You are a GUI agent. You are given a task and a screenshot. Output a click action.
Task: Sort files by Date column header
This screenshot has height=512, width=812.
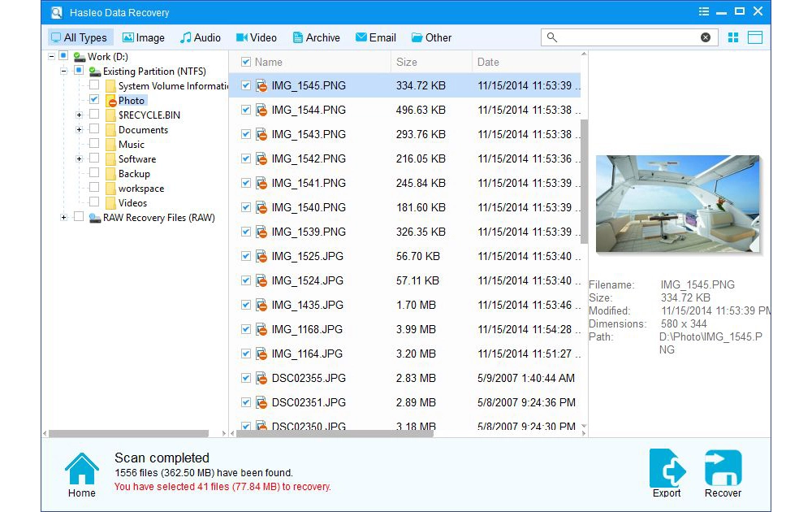pos(488,62)
